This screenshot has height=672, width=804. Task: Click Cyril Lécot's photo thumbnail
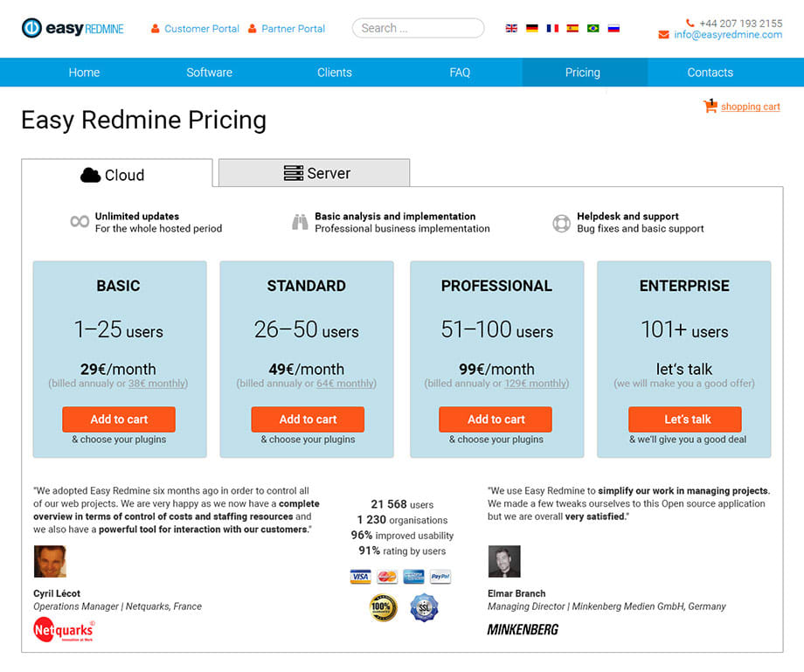[x=50, y=561]
